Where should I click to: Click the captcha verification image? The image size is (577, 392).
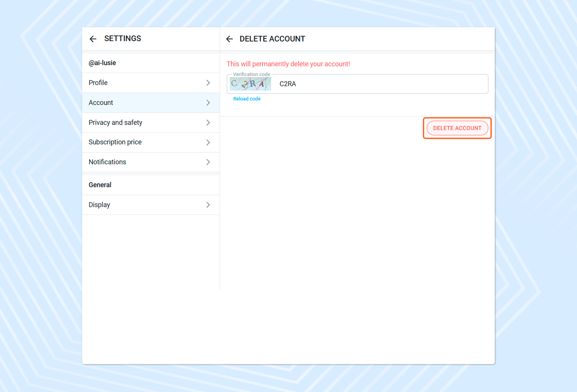tap(250, 84)
